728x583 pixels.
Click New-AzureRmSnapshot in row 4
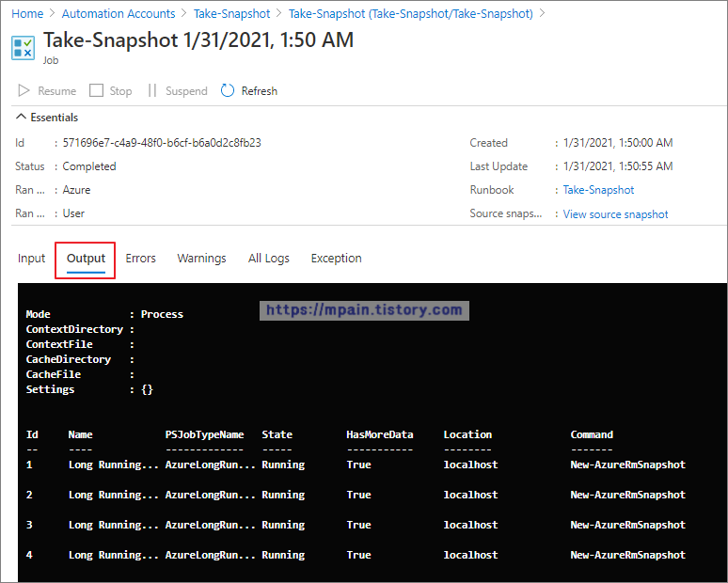[x=627, y=555]
